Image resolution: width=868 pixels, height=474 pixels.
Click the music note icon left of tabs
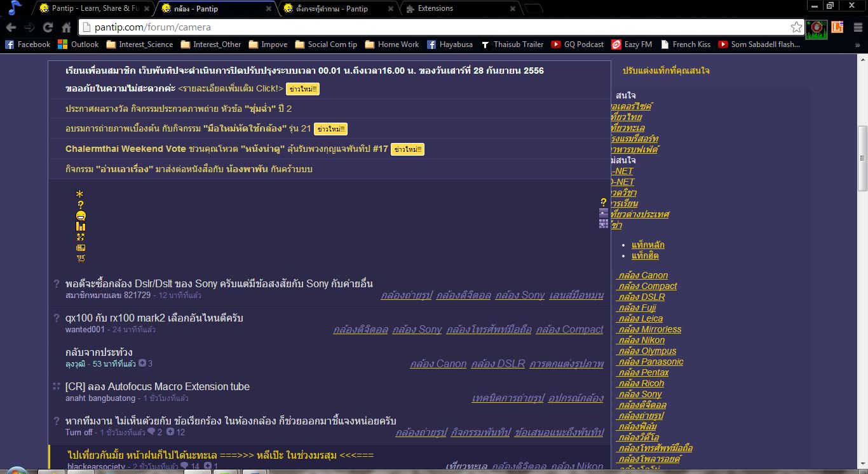point(14,8)
